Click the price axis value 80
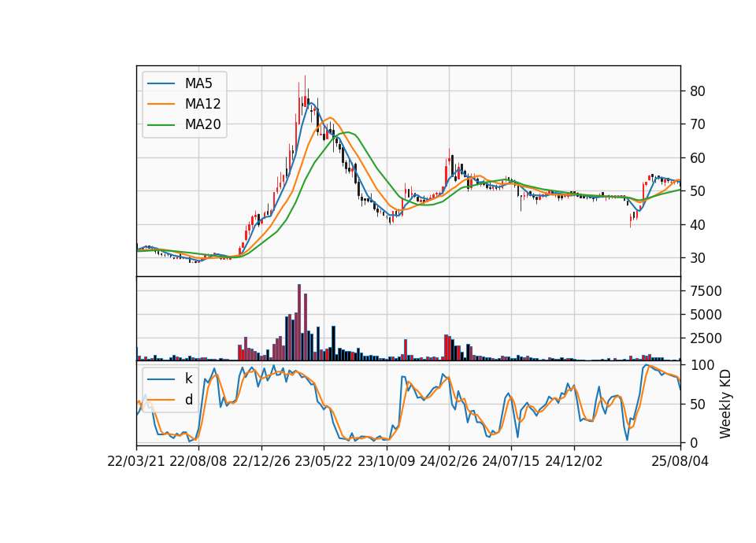 tap(698, 91)
